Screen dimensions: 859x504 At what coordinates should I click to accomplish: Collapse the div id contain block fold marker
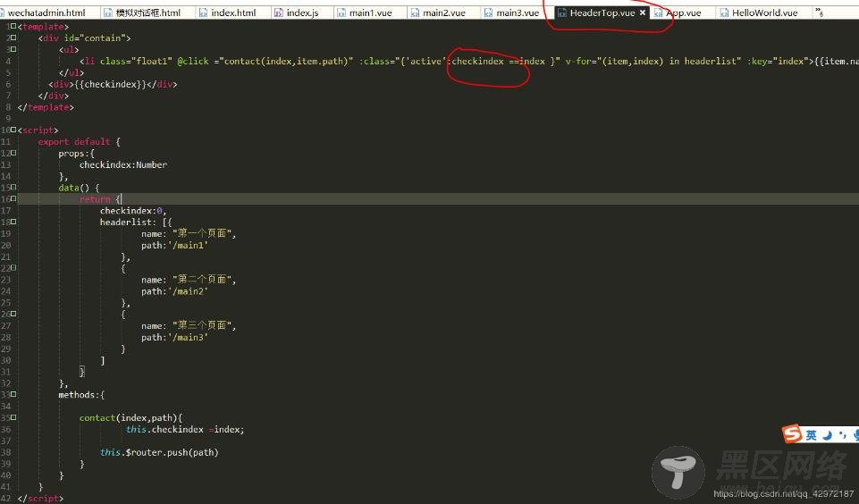13,38
